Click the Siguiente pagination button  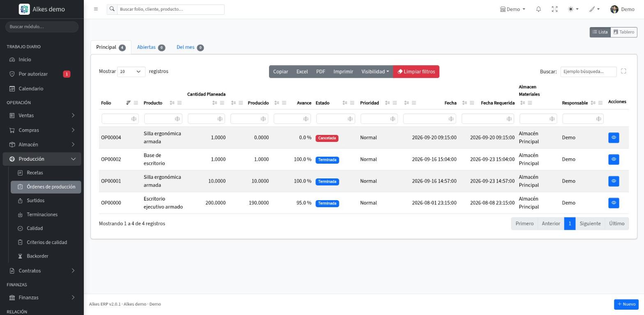pos(590,224)
